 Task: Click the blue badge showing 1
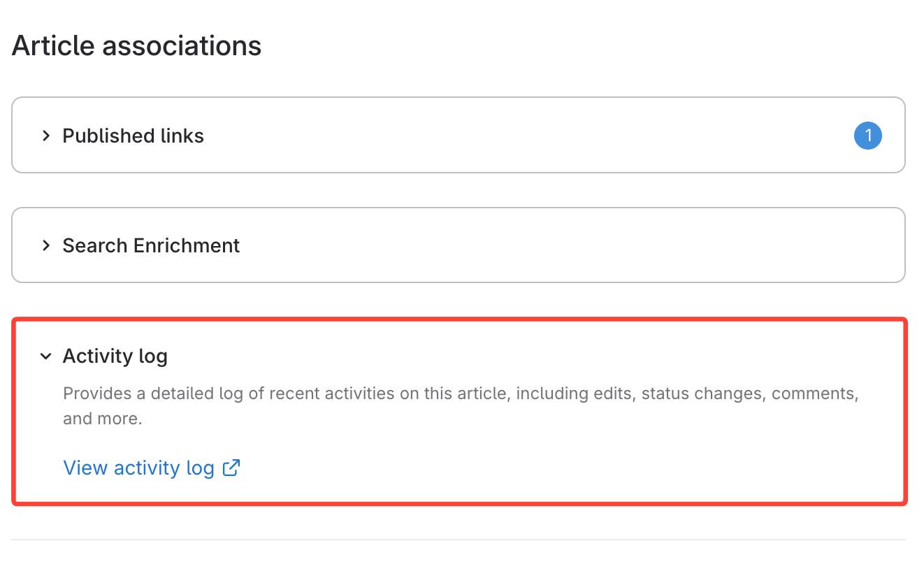point(867,136)
